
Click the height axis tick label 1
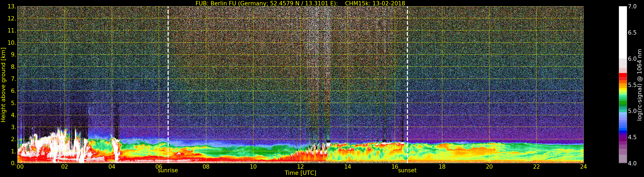13,151
